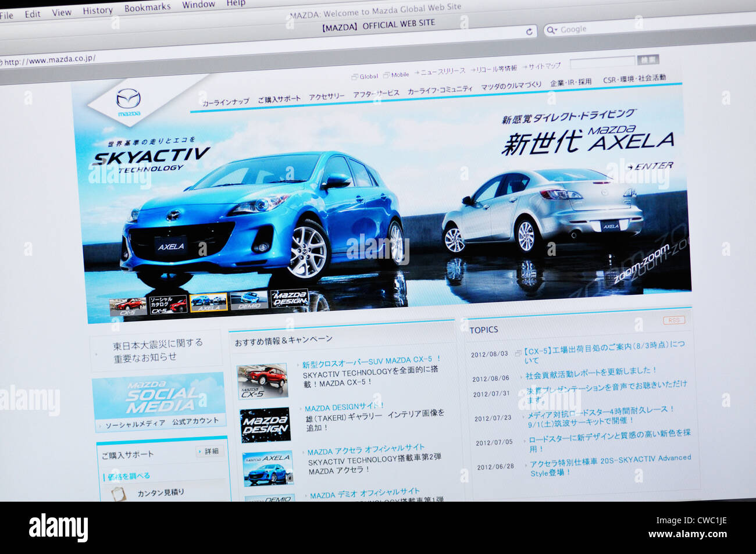Screen dimensions: 756x554
Task: Select the highlighted AXELA banner thumbnail
Action: coord(208,302)
